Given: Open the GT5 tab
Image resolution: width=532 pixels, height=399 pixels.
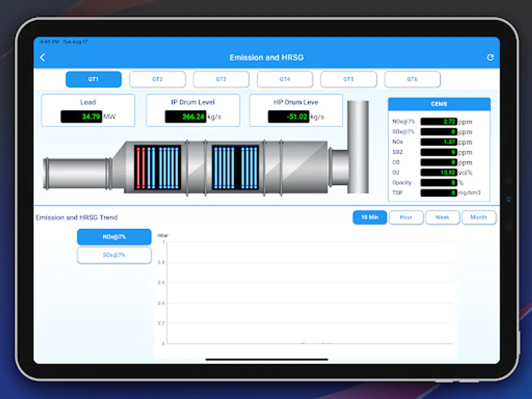Looking at the screenshot, I should coord(348,79).
